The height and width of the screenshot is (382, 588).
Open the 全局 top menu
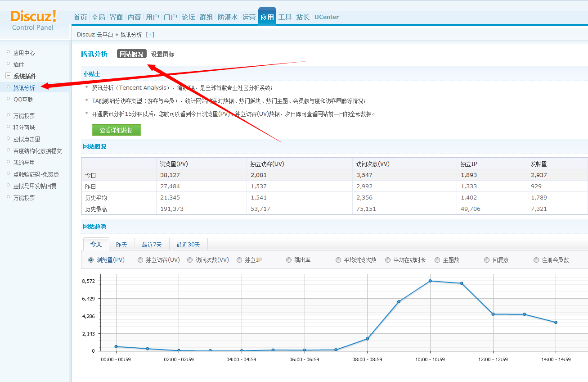click(x=99, y=17)
